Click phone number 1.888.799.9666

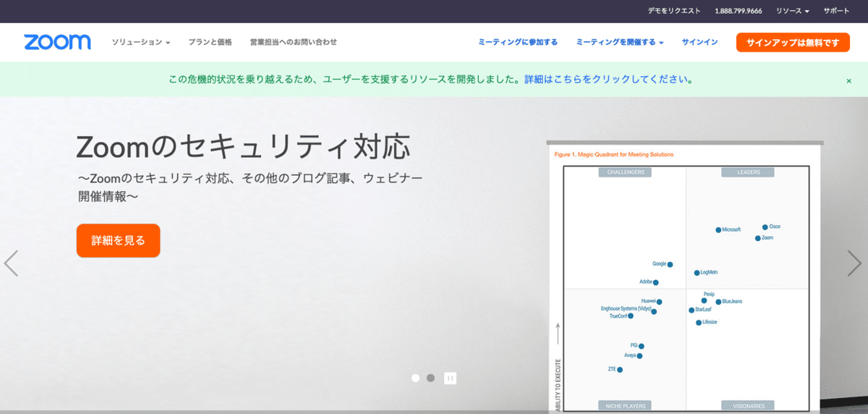[739, 11]
